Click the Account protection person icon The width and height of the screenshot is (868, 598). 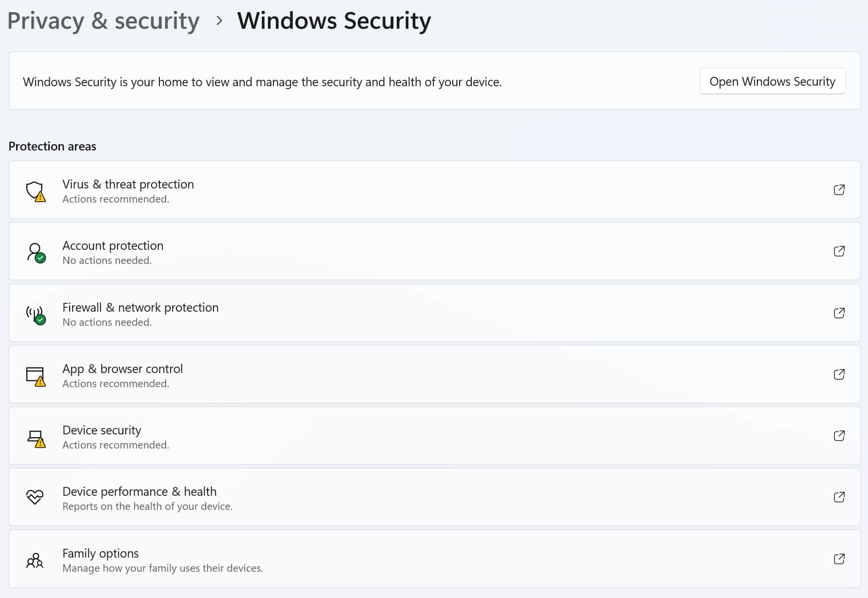point(36,253)
